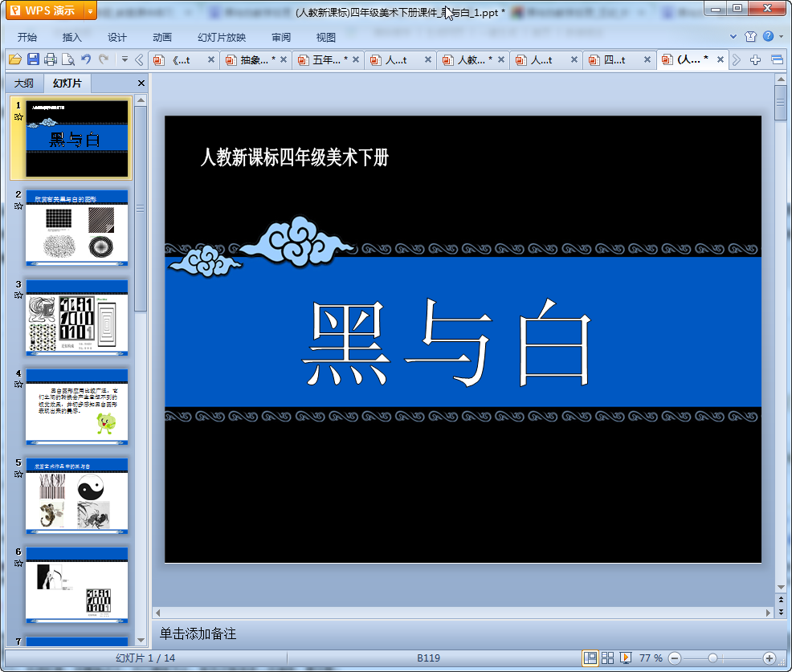This screenshot has height=672, width=792.
Task: Go to previous slide with double-up arrow
Action: point(781,600)
